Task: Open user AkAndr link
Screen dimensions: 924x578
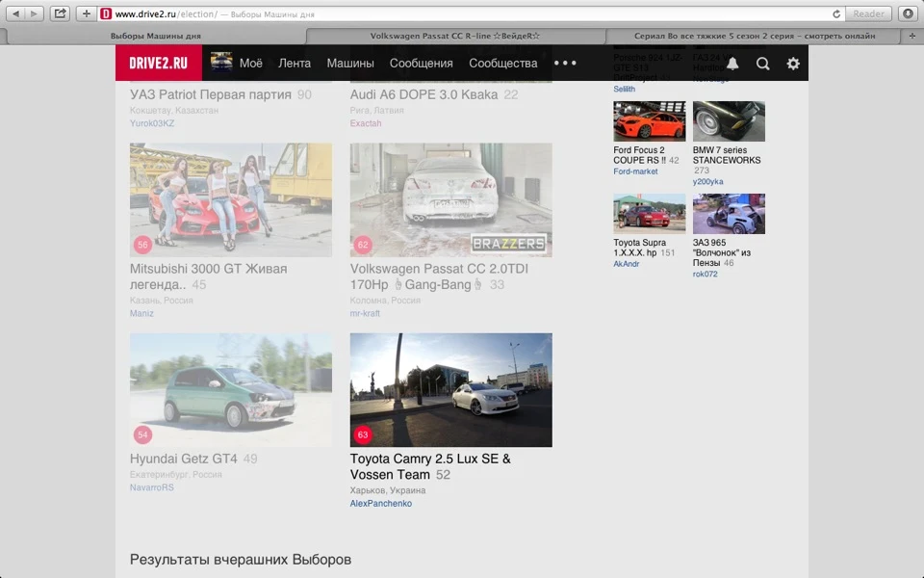Action: pos(626,264)
